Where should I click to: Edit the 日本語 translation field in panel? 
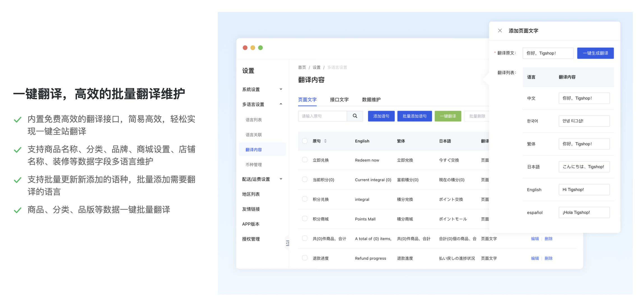584,167
